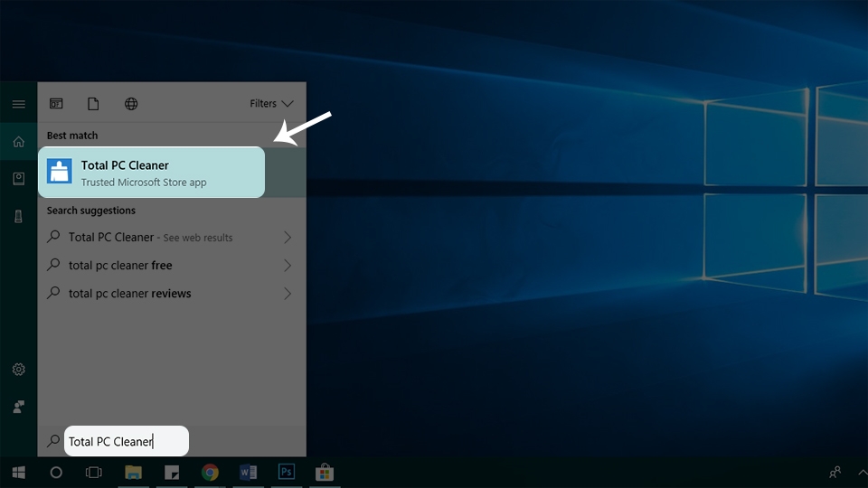Viewport: 868px width, 488px height.
Task: Click 'Trusted Microsoft Store app' subtitle
Action: (144, 182)
